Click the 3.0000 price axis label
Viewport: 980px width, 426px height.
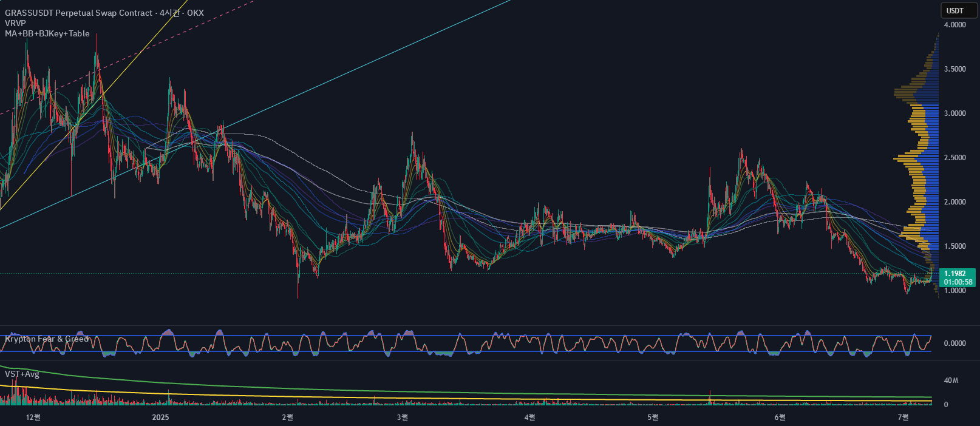pos(954,113)
